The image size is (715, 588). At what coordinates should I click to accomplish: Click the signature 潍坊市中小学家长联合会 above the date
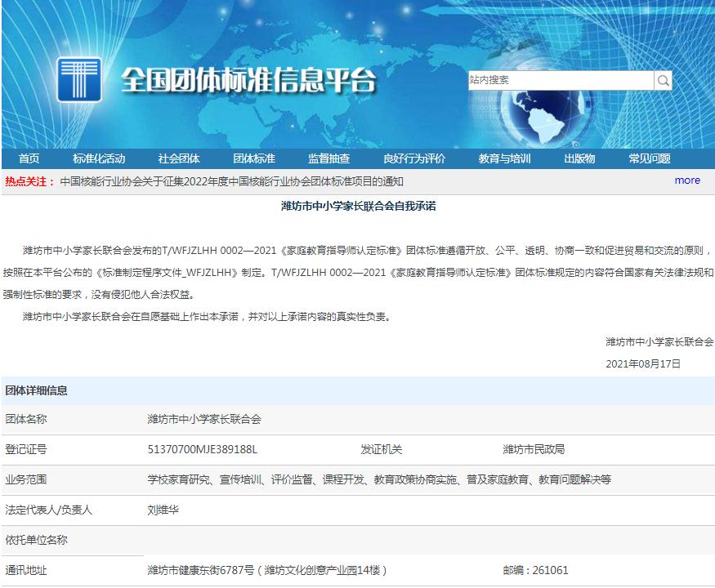click(x=659, y=342)
